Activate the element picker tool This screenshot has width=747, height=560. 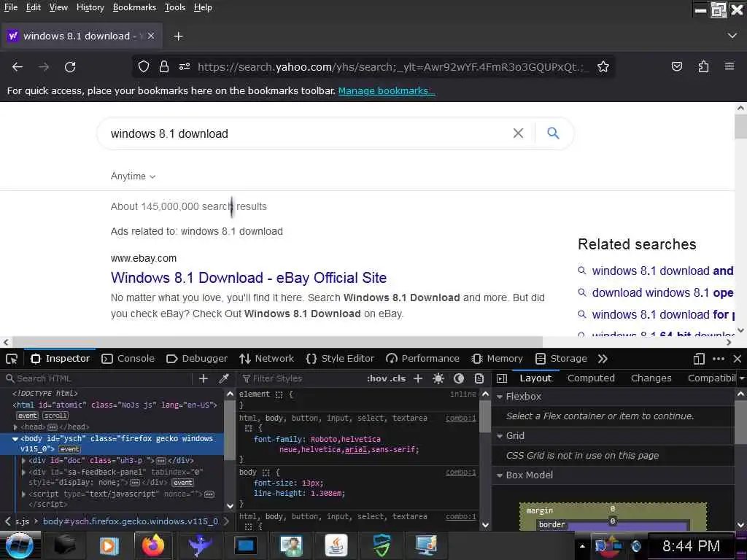coord(12,359)
